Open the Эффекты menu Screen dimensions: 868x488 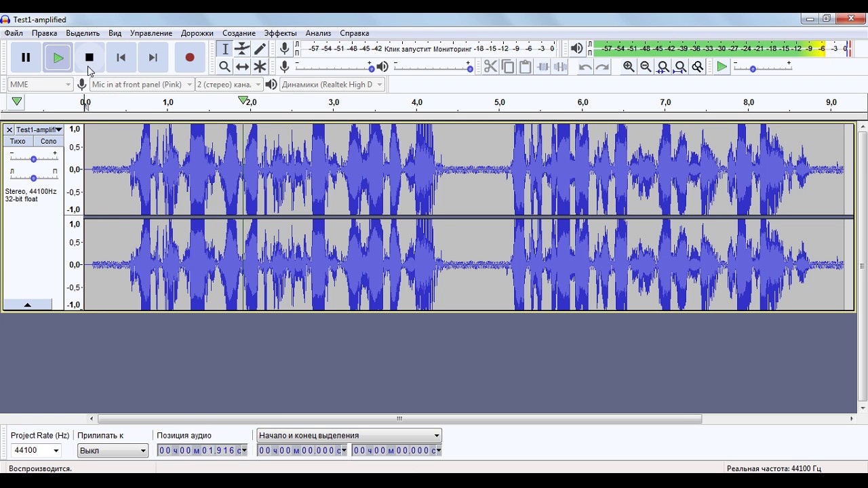click(x=280, y=33)
